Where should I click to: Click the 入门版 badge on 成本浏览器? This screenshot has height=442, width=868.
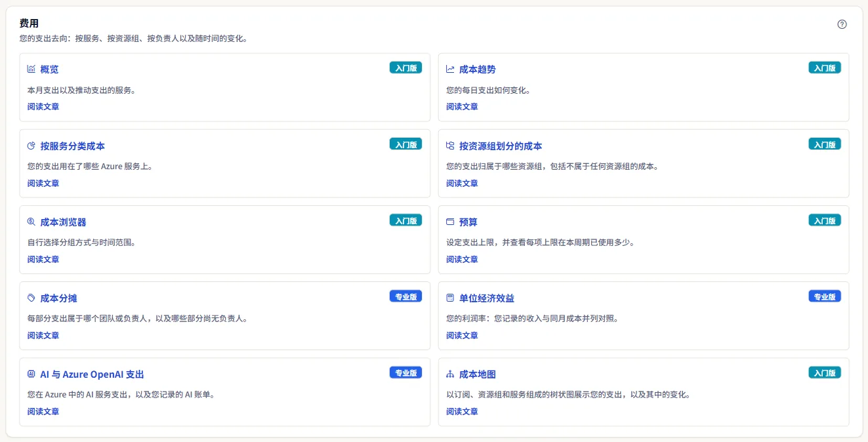coord(405,220)
